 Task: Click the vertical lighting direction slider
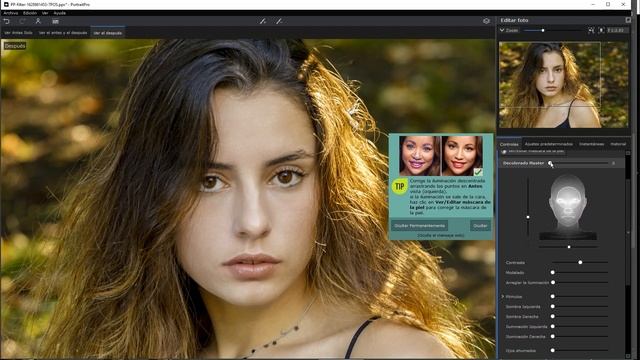click(528, 207)
